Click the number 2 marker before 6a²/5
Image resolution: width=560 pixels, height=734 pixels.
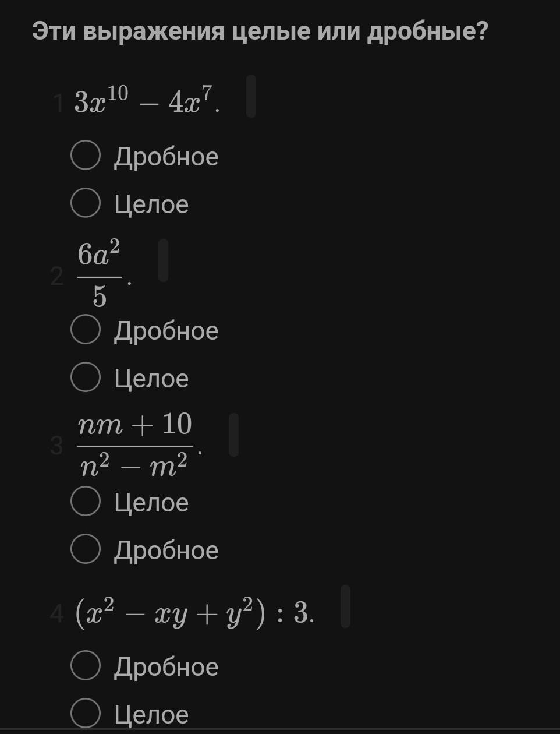(x=56, y=276)
